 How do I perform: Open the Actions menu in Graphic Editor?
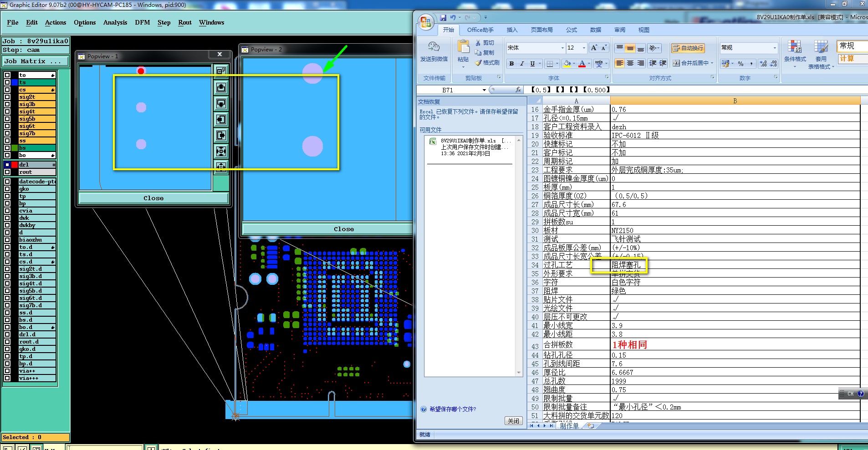click(x=56, y=22)
